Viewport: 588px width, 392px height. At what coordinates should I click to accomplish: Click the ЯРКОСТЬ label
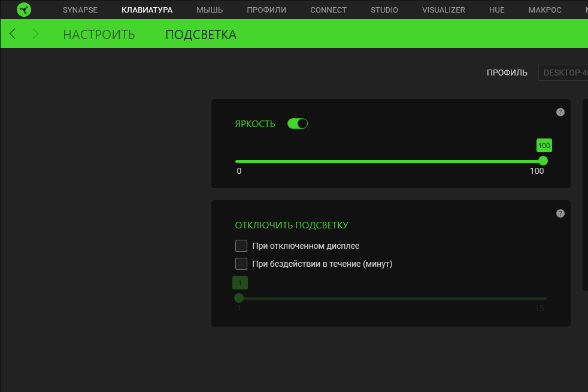[x=255, y=124]
